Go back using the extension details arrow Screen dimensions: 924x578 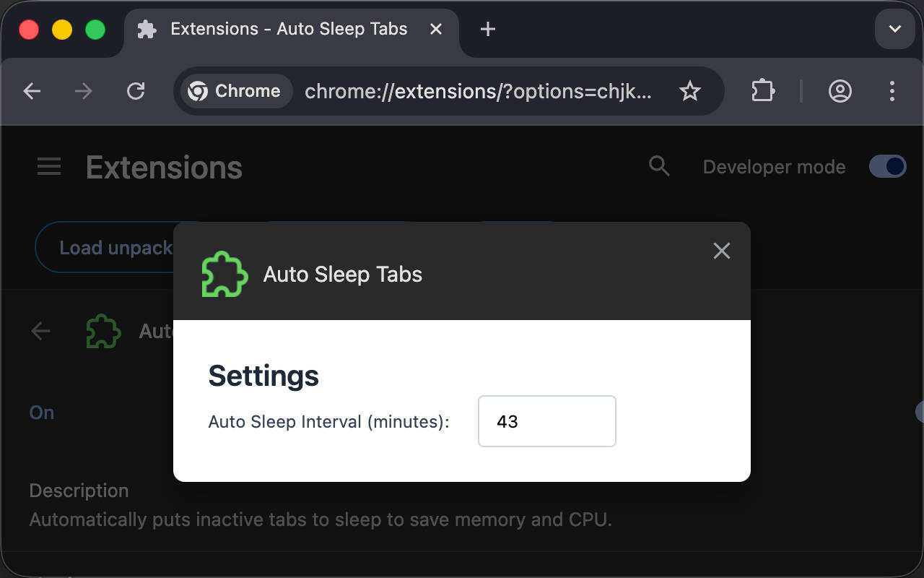41,331
